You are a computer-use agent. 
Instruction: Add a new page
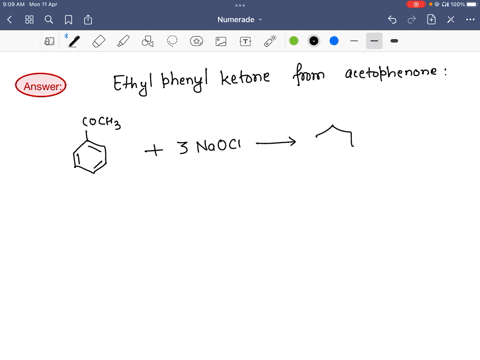tap(431, 19)
